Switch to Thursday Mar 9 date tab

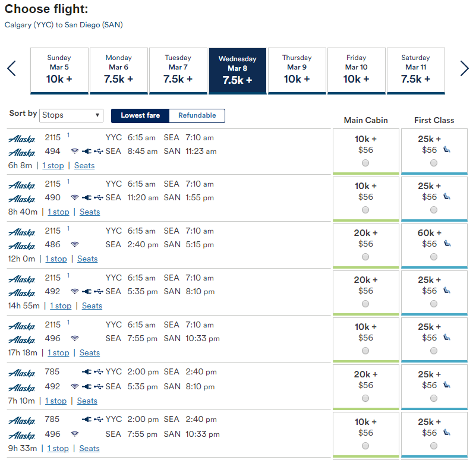(x=297, y=71)
